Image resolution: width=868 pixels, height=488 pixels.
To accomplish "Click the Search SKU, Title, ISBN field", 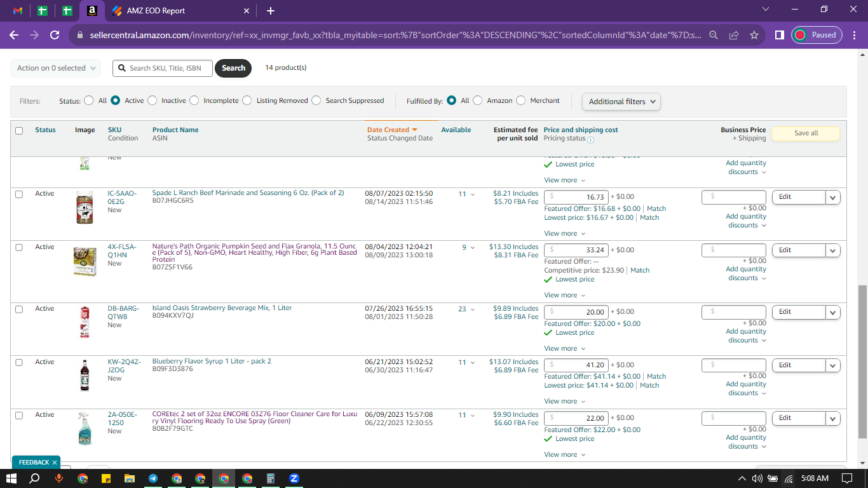I will click(163, 68).
